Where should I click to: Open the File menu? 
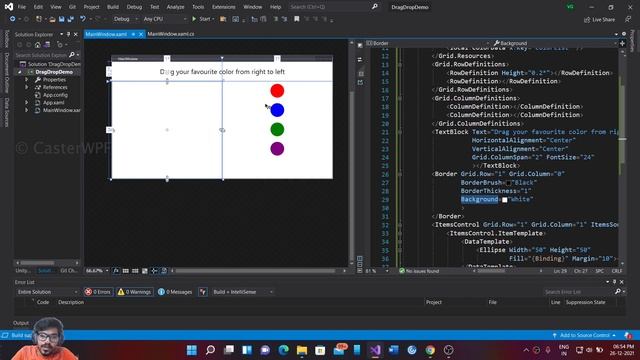point(22,7)
